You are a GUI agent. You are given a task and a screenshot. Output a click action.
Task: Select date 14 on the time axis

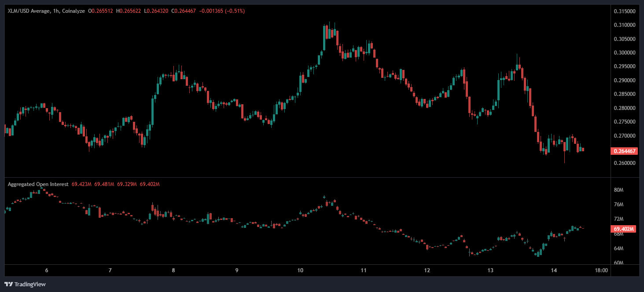(x=554, y=270)
